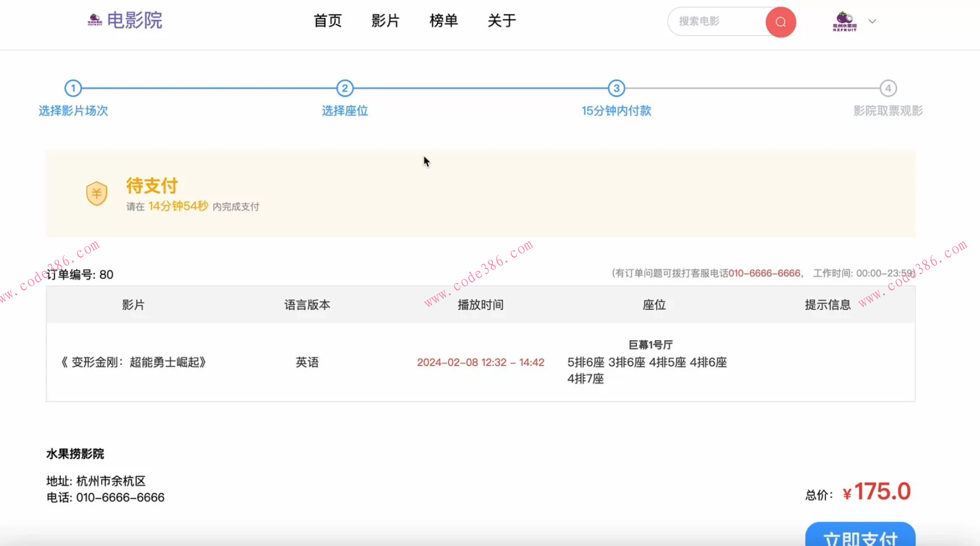
Task: Click the cinema name 水果捞影院
Action: [74, 454]
